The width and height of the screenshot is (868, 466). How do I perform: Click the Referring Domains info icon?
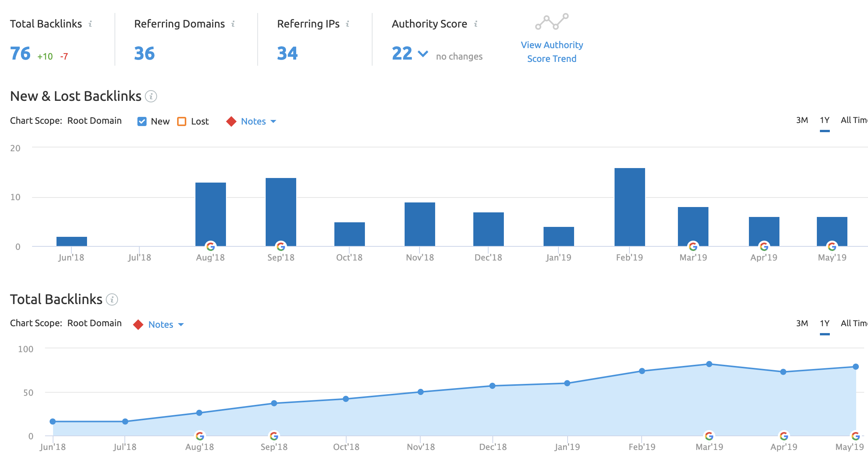click(233, 24)
